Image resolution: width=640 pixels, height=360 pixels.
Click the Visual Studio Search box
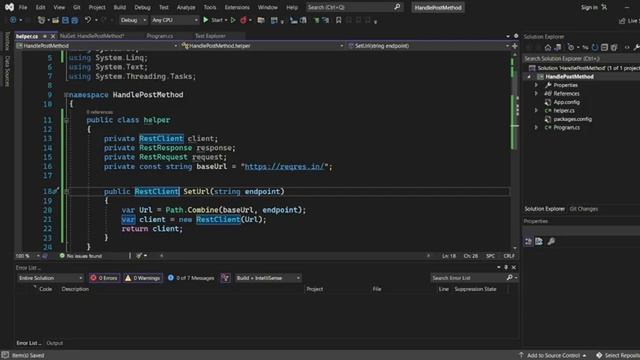coord(354,7)
